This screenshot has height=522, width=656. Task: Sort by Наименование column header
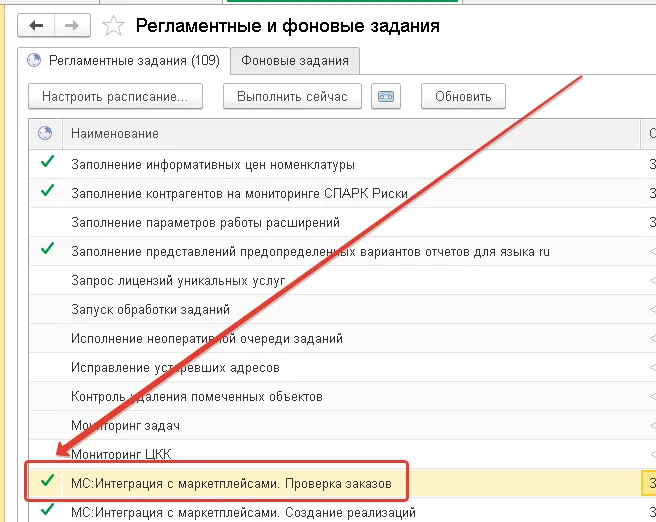tap(115, 133)
